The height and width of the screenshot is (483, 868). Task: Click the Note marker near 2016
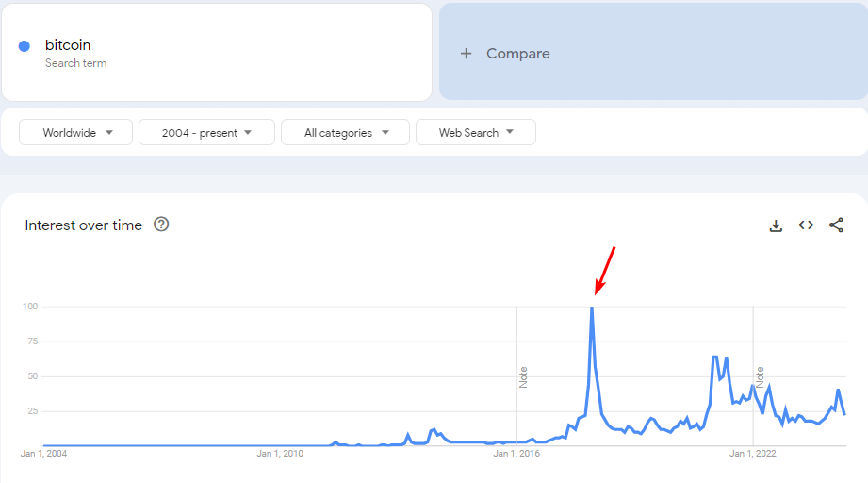tap(523, 377)
